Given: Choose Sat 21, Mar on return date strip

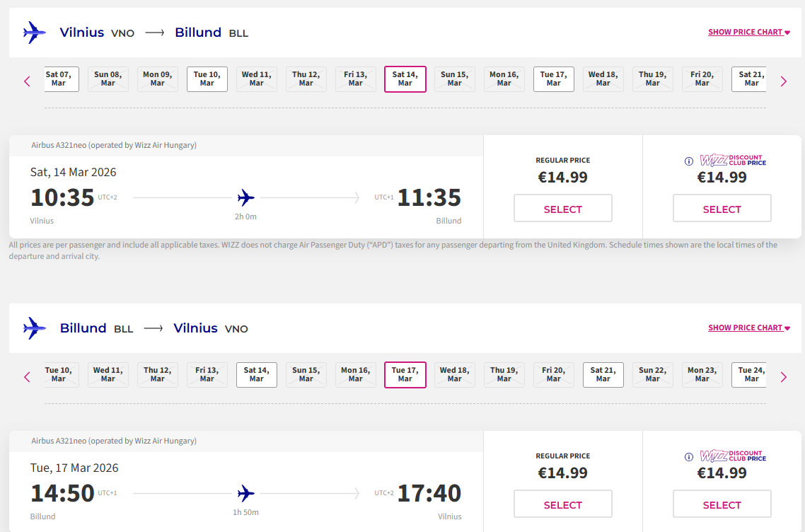Looking at the screenshot, I should 603,375.
